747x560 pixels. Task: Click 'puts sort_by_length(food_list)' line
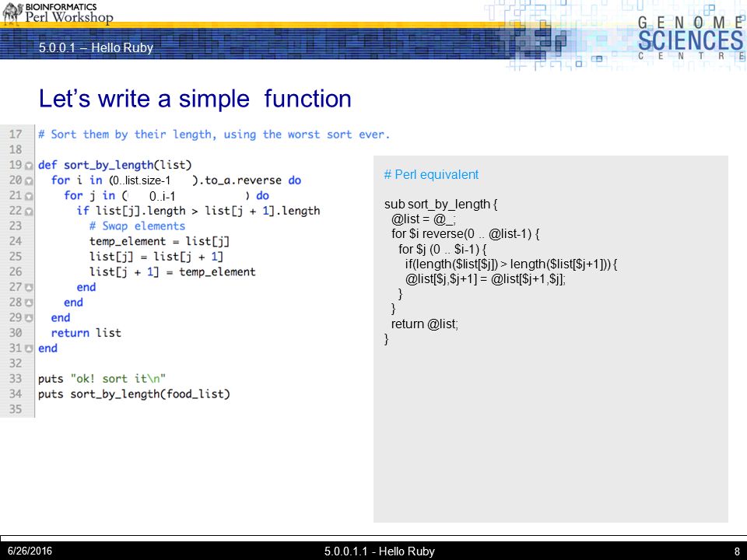click(135, 394)
